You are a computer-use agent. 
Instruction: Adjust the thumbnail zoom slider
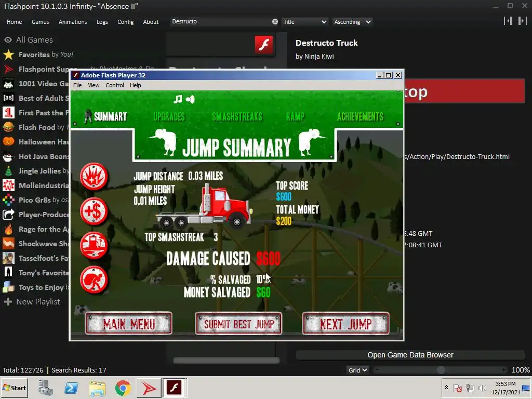click(441, 370)
